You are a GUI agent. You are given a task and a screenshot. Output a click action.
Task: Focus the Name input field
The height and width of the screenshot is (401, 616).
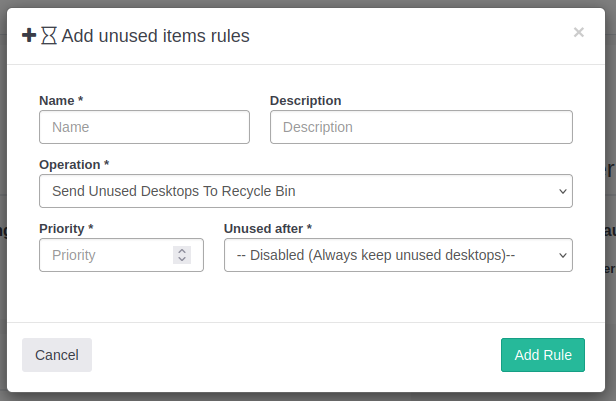144,127
